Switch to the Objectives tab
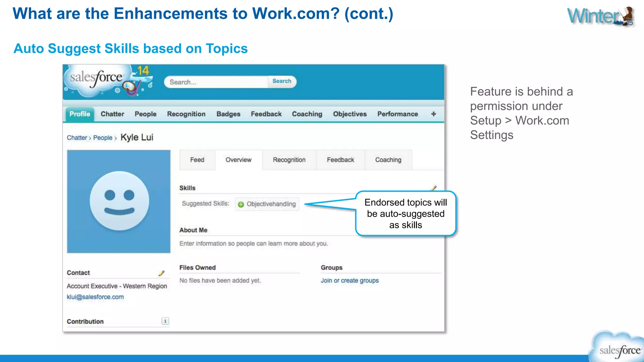 coord(350,114)
